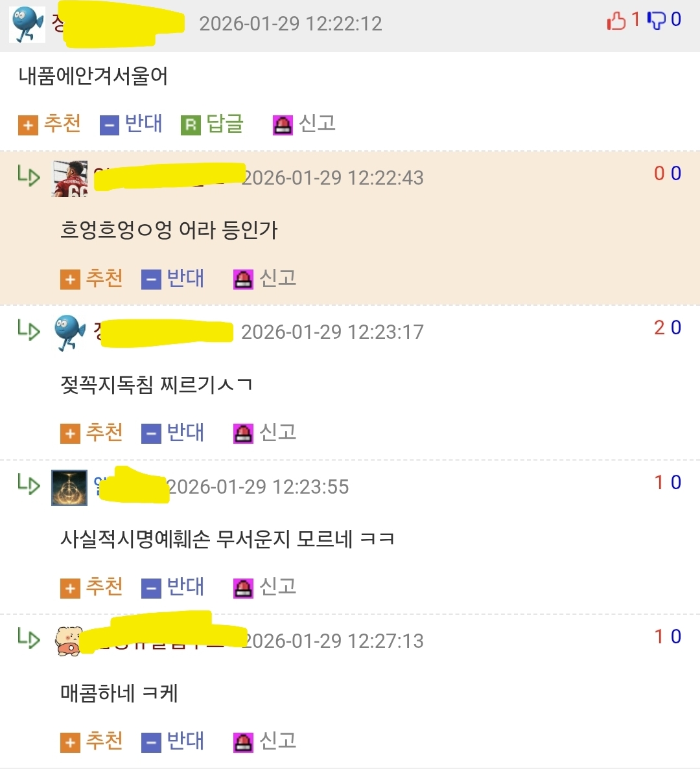This screenshot has height=769, width=700.
Task: Recommend (추천) the '사실적시명예훼손' reply
Action: (x=91, y=587)
